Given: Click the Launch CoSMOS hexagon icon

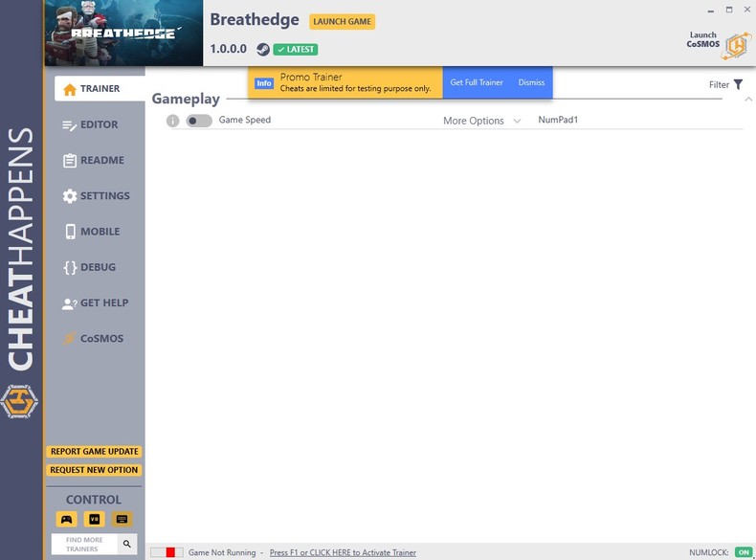Looking at the screenshot, I should point(736,46).
